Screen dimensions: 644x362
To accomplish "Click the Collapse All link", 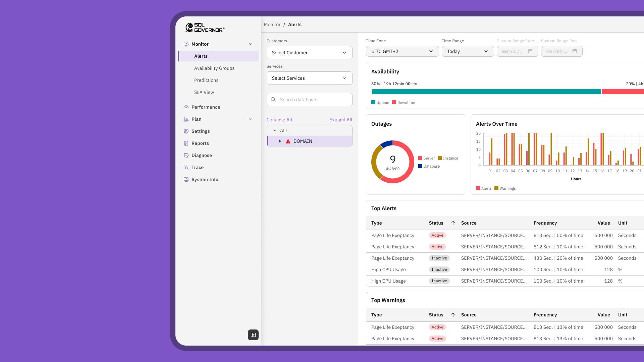I will pyautogui.click(x=279, y=120).
